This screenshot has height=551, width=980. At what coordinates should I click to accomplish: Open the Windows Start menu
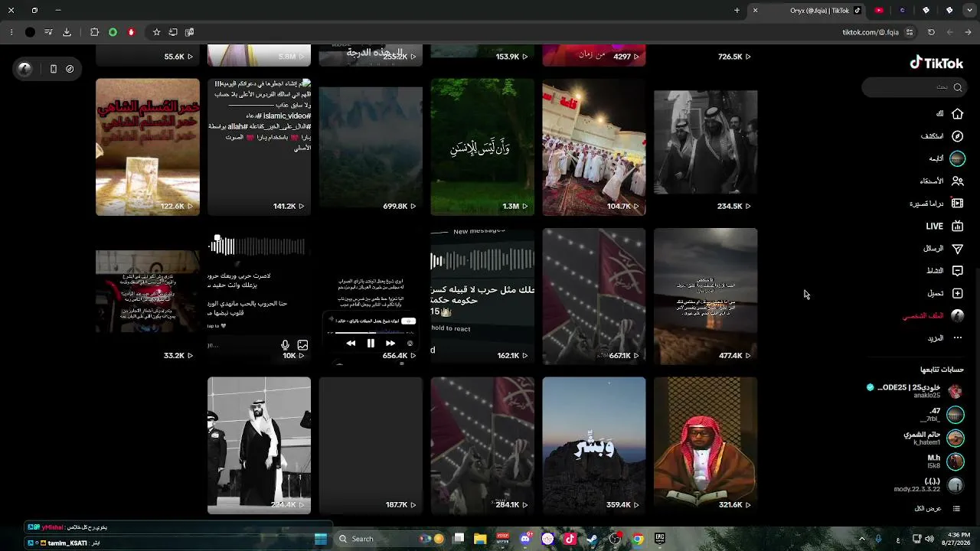321,539
